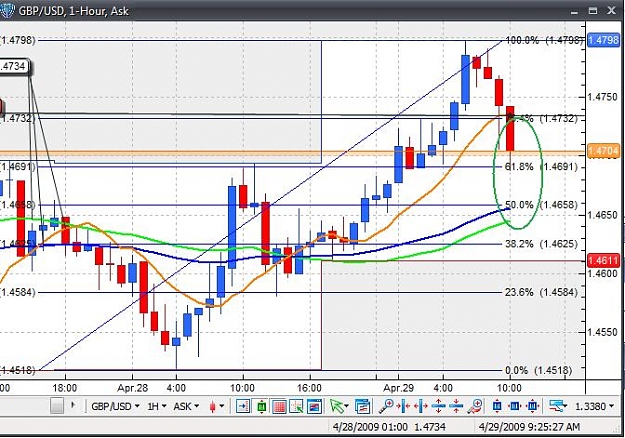Open the green arrow pointer tool dropdown
This screenshot has width=625, height=438.
pos(339,406)
